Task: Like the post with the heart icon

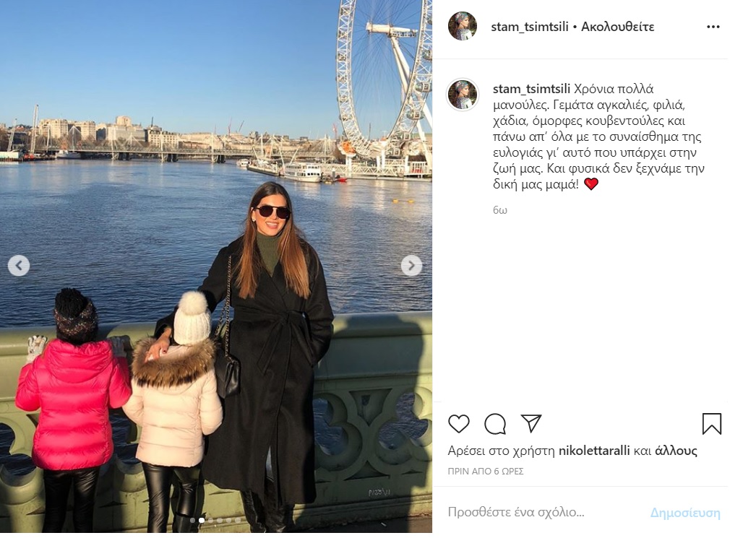Action: pos(458,424)
